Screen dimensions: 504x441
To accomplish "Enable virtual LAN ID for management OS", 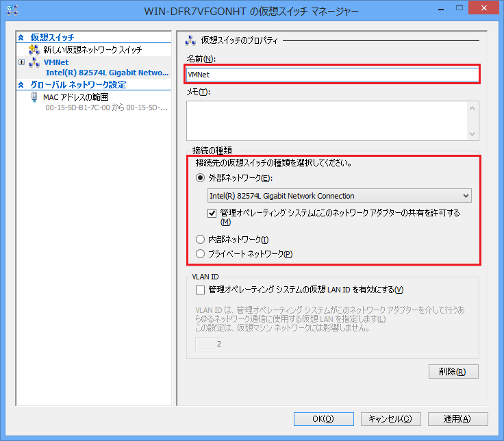I will pos(200,290).
